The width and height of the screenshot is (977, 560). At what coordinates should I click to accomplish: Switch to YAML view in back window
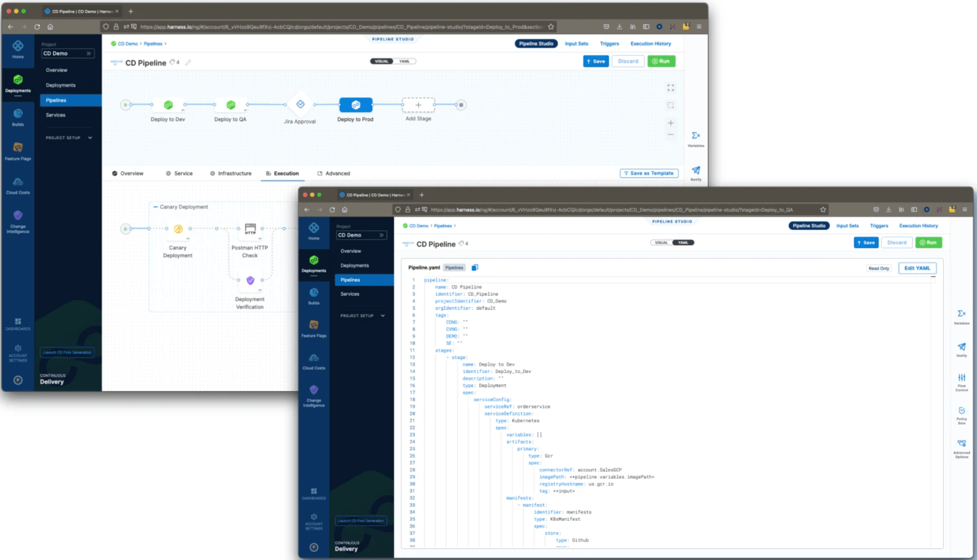pos(404,61)
